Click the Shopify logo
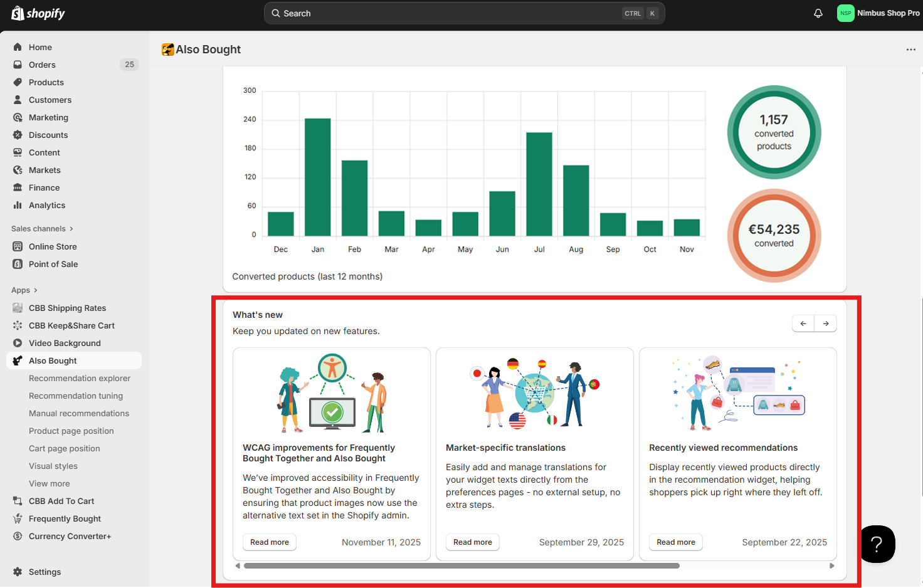The image size is (923, 588). [38, 13]
